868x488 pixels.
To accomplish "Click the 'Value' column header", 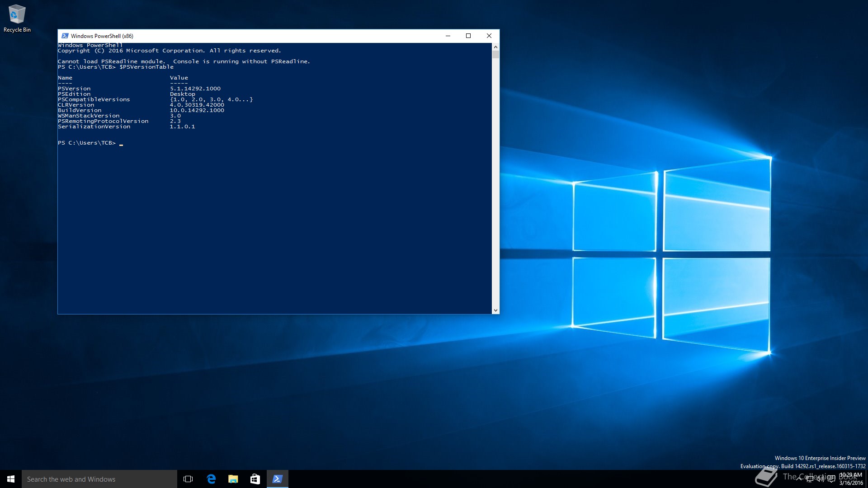I will pos(179,78).
